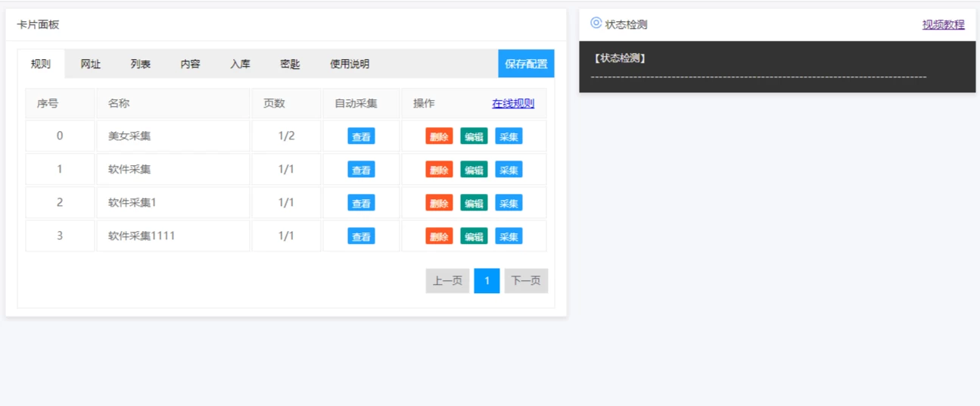Go to the 入库 tab
This screenshot has height=406, width=980.
(241, 64)
